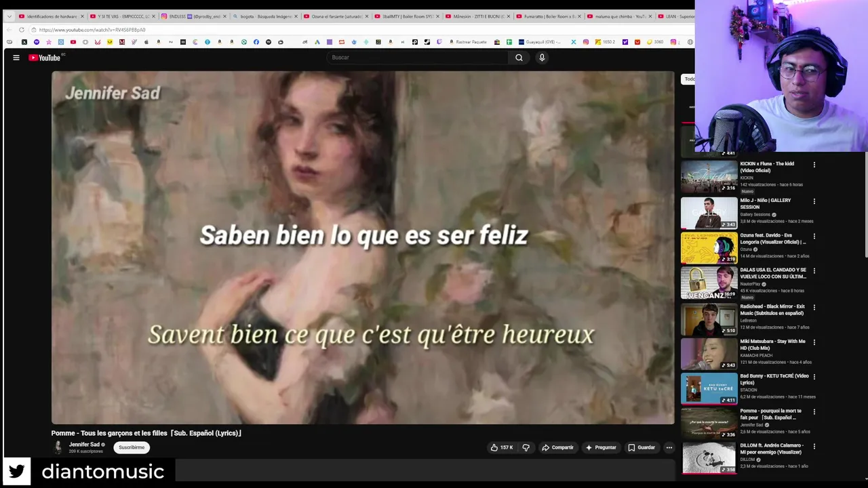
Task: Open 'Bad Bunny - KETU TeCRÉ' video title
Action: (774, 380)
